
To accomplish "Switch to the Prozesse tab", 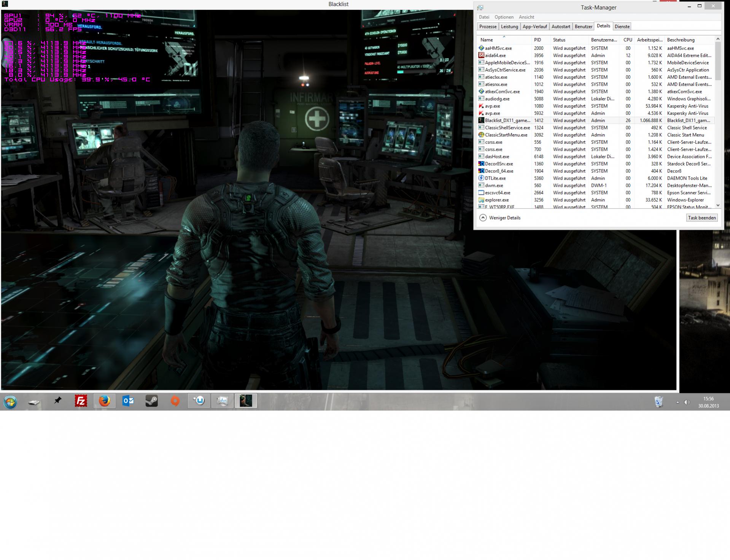I will click(x=488, y=27).
